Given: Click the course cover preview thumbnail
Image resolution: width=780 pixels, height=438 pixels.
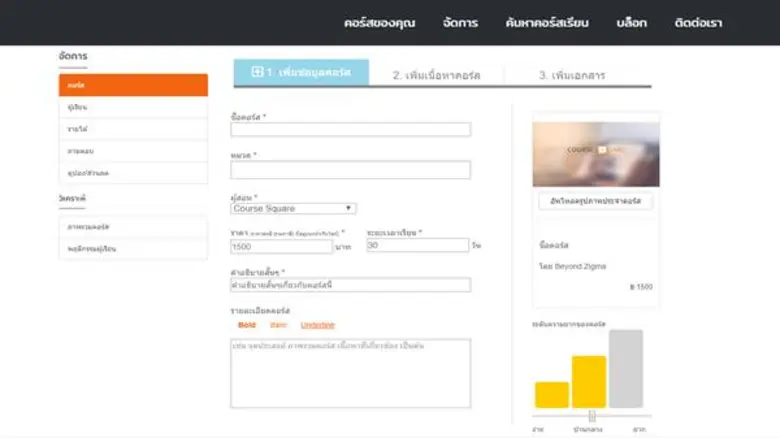Looking at the screenshot, I should pos(595,153).
